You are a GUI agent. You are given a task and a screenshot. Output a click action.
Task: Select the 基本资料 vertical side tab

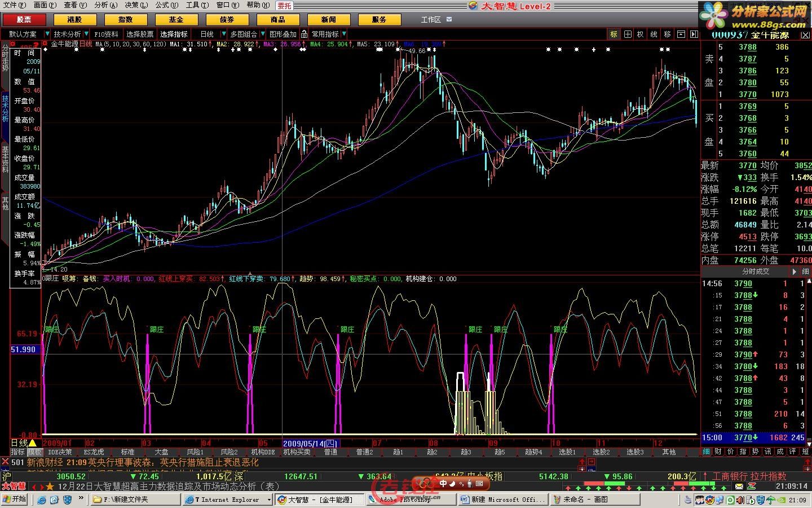pos(5,160)
